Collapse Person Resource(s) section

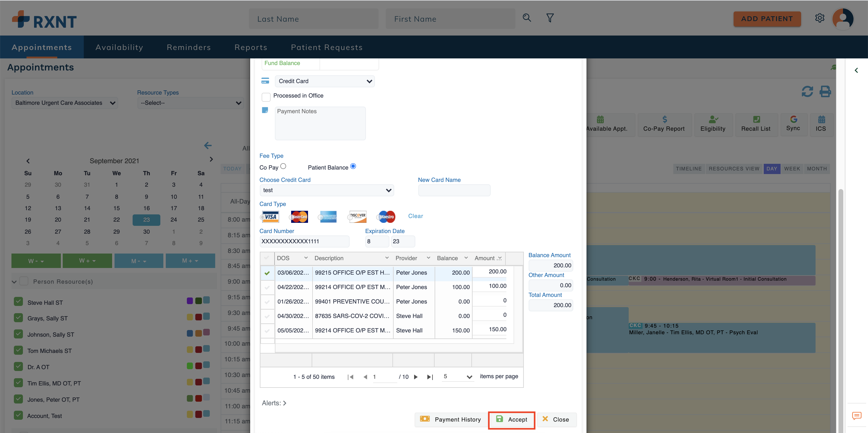point(14,282)
